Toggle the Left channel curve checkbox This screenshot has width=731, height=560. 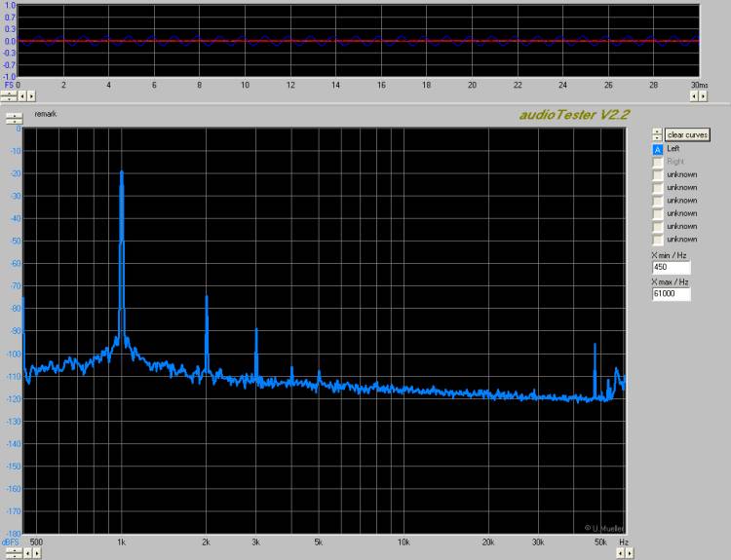point(658,149)
